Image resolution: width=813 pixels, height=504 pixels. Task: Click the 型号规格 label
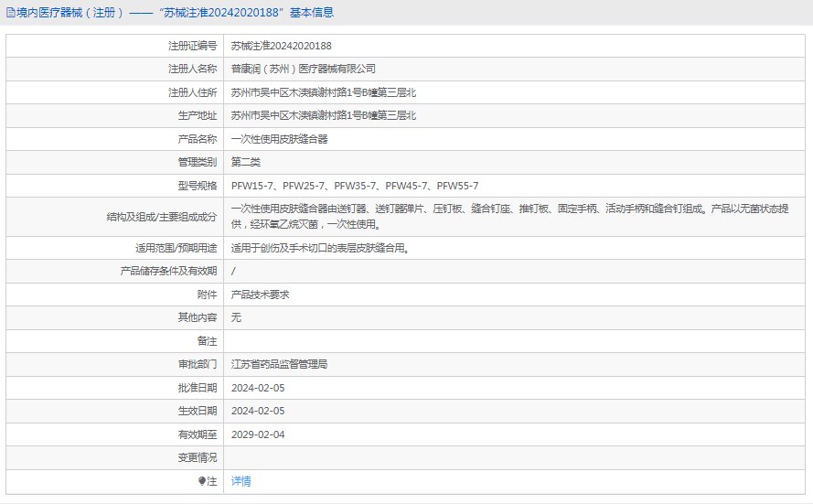[198, 186]
